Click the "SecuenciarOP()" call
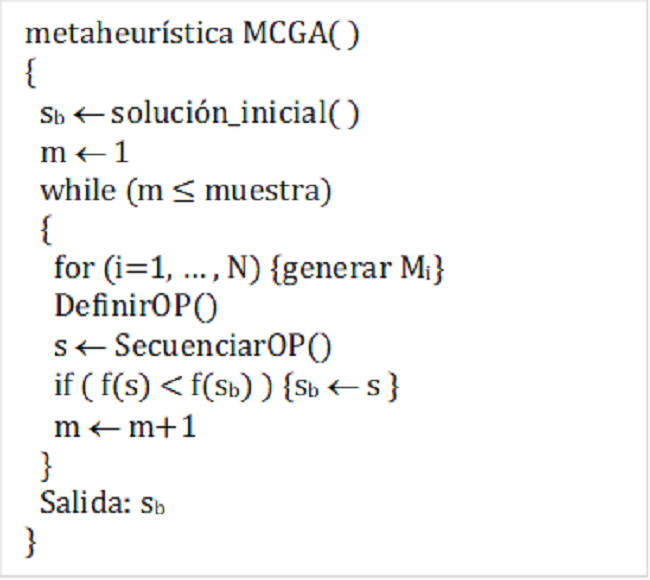Screen dimensions: 650x580 (222, 347)
